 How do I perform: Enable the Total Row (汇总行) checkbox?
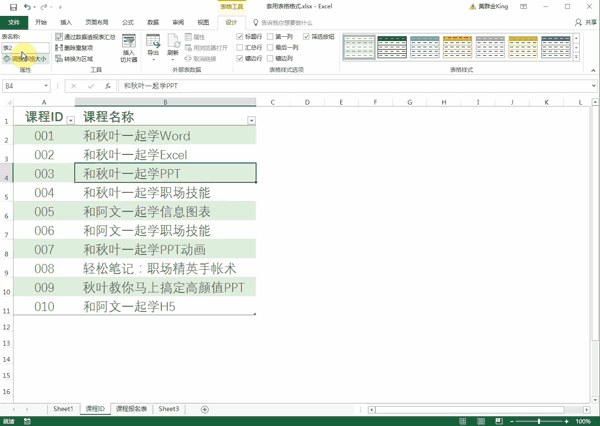click(x=240, y=47)
